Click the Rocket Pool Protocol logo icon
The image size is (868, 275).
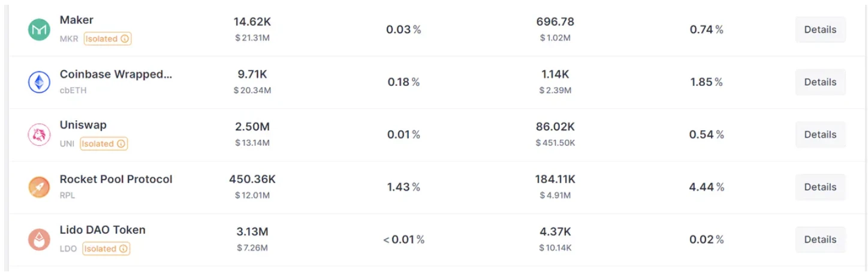[39, 187]
